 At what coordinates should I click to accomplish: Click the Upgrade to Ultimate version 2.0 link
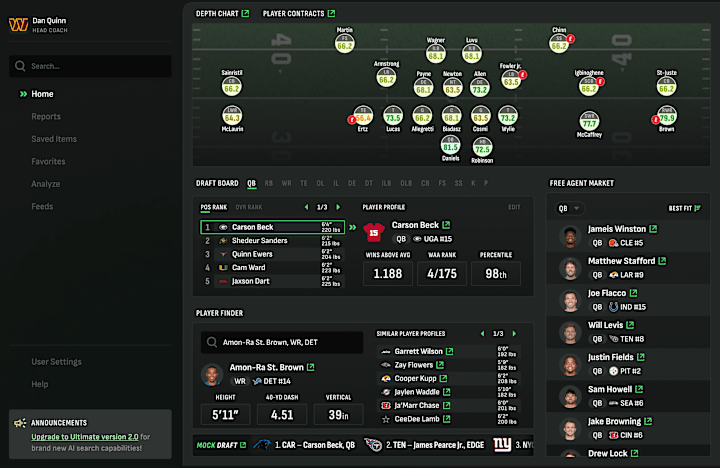click(84, 437)
